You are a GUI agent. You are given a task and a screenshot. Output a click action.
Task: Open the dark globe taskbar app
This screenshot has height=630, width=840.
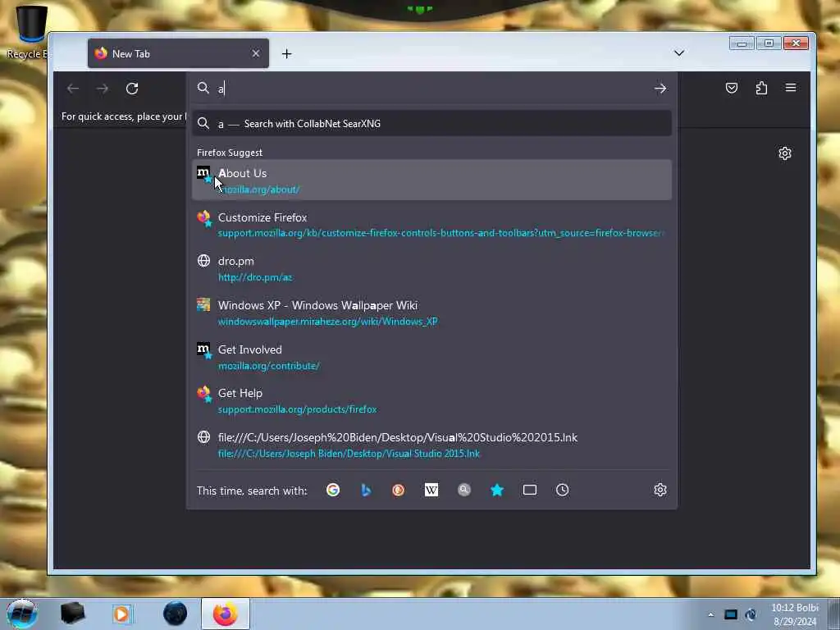[176, 614]
